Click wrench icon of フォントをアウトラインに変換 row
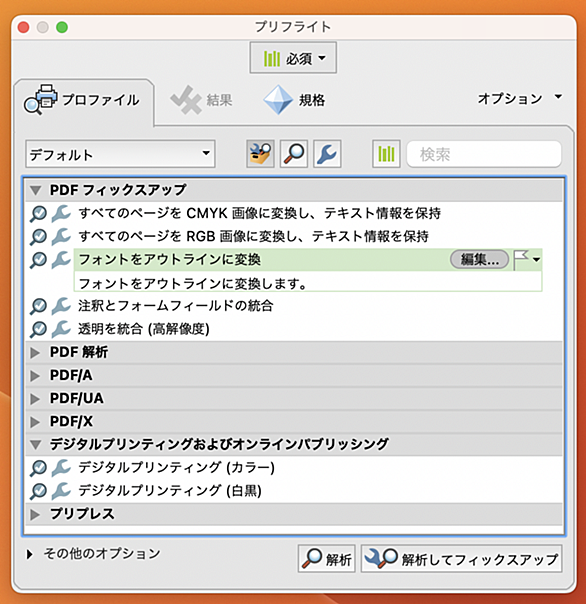Screen dimensions: 586x604 pyautogui.click(x=61, y=260)
